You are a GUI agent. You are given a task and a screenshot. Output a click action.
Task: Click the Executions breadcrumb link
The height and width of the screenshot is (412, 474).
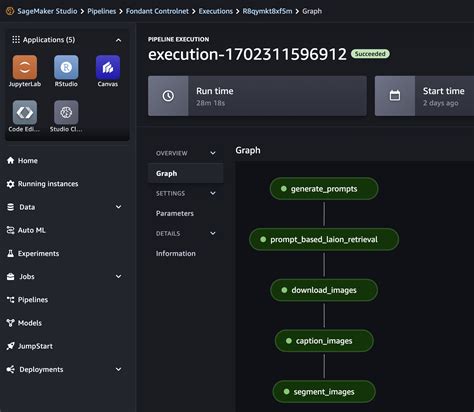click(x=216, y=11)
